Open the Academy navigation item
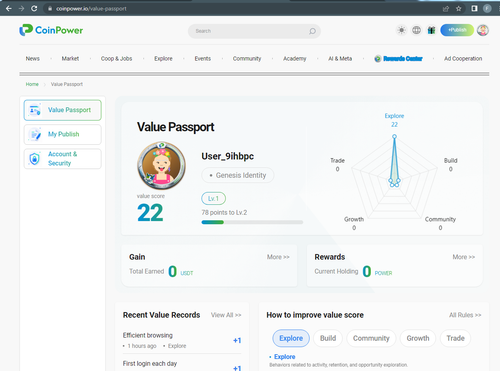The image size is (500, 371). [295, 59]
